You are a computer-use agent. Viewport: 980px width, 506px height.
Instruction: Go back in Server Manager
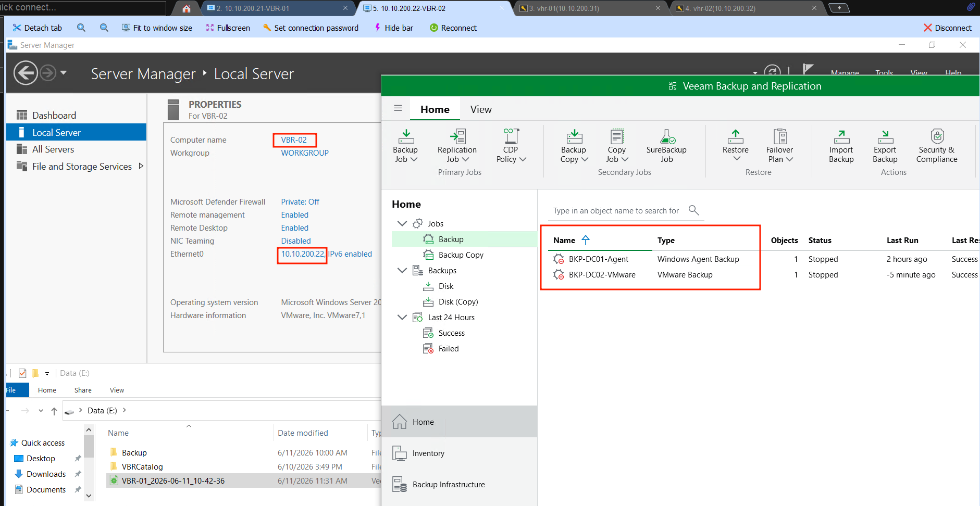click(x=26, y=73)
